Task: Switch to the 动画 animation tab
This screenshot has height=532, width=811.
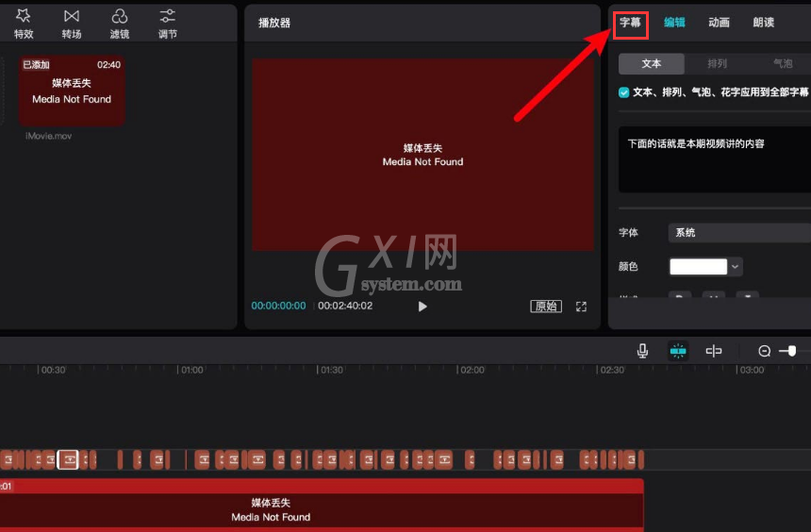Action: pyautogui.click(x=719, y=23)
